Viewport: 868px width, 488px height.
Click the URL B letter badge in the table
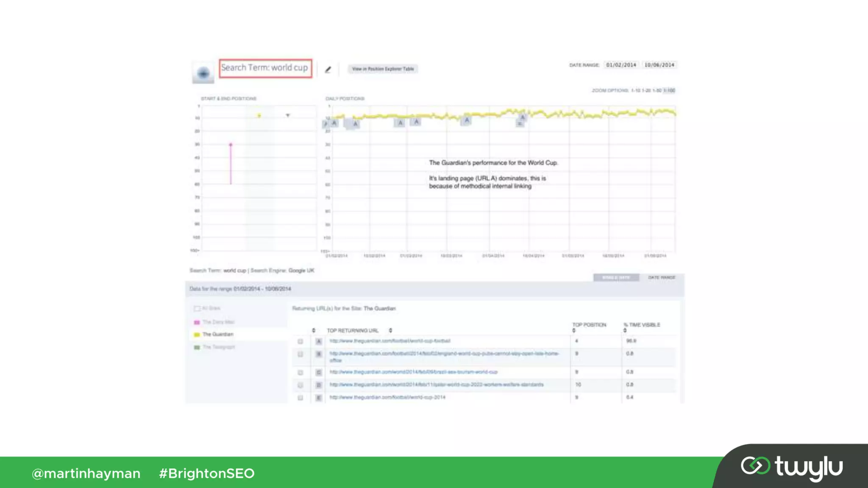point(319,354)
